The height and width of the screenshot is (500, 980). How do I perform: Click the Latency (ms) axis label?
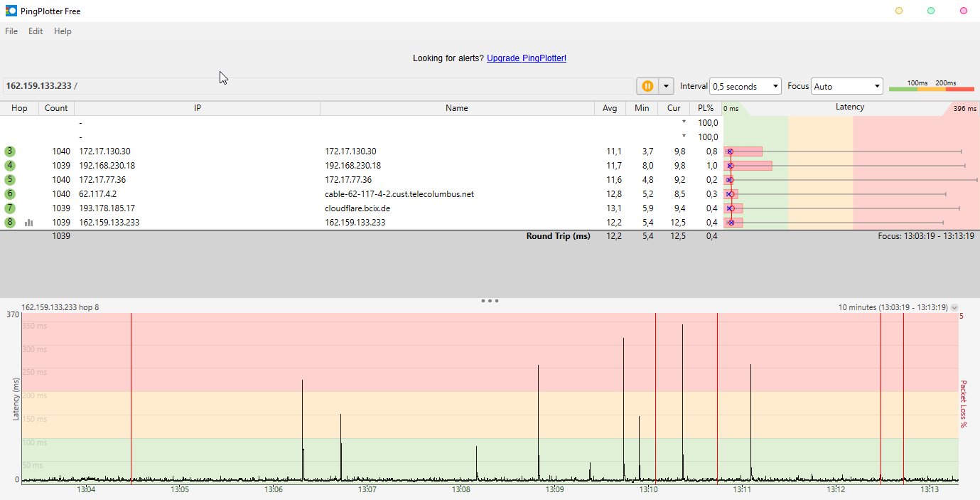pos(16,399)
